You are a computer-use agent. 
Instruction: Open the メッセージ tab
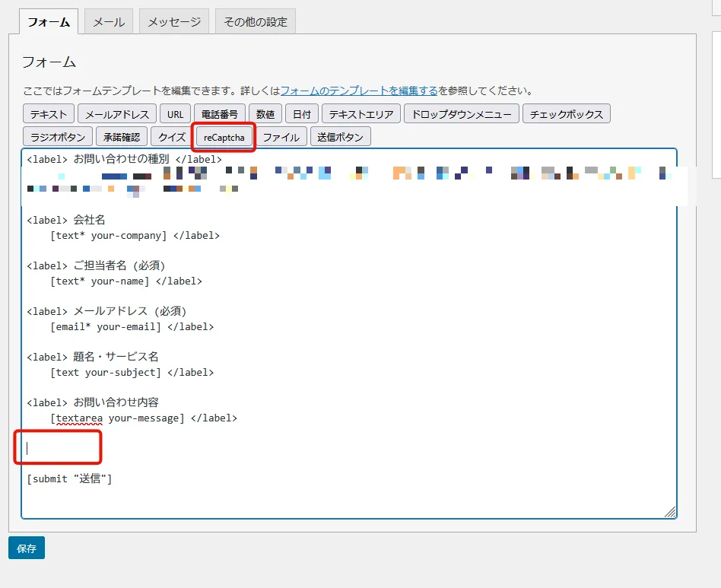tap(174, 22)
